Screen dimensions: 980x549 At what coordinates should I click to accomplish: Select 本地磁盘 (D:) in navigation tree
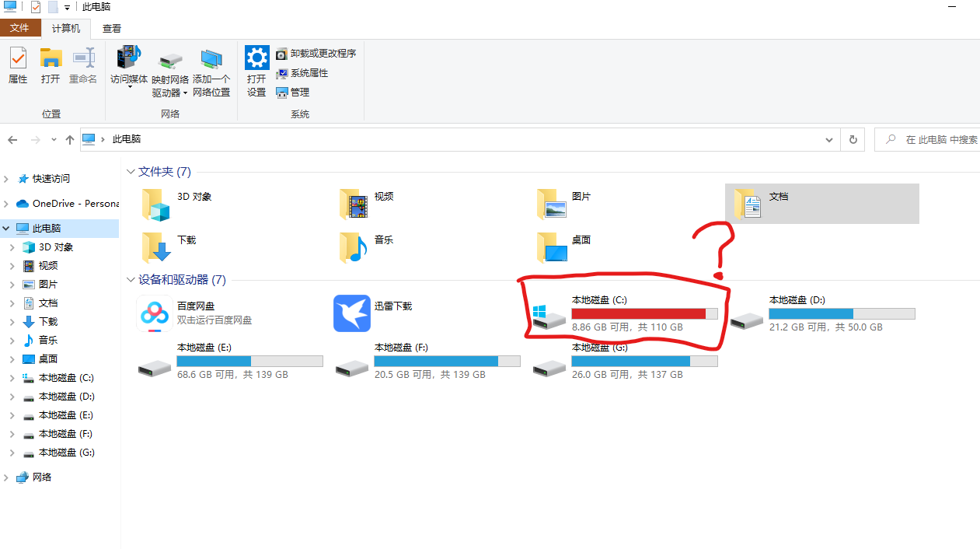click(58, 397)
